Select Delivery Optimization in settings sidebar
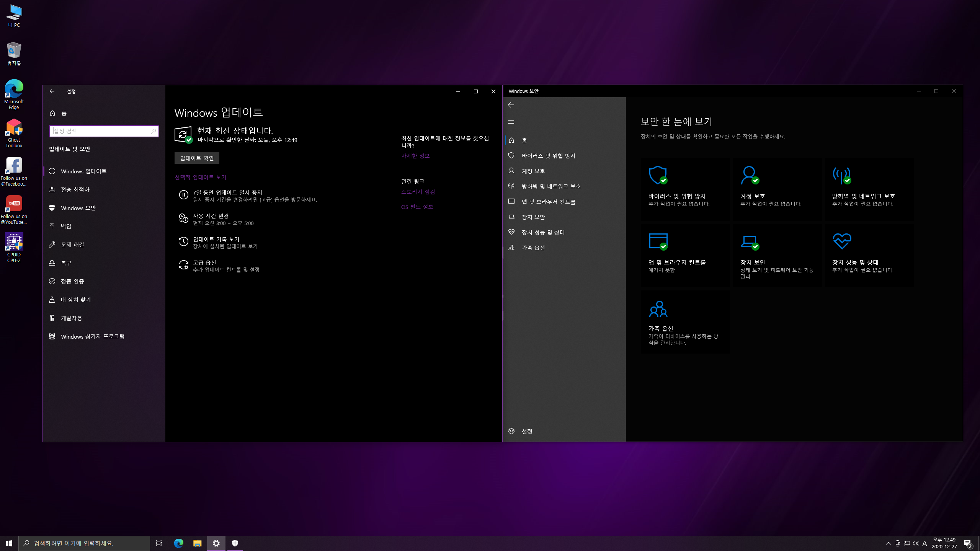 (75, 189)
